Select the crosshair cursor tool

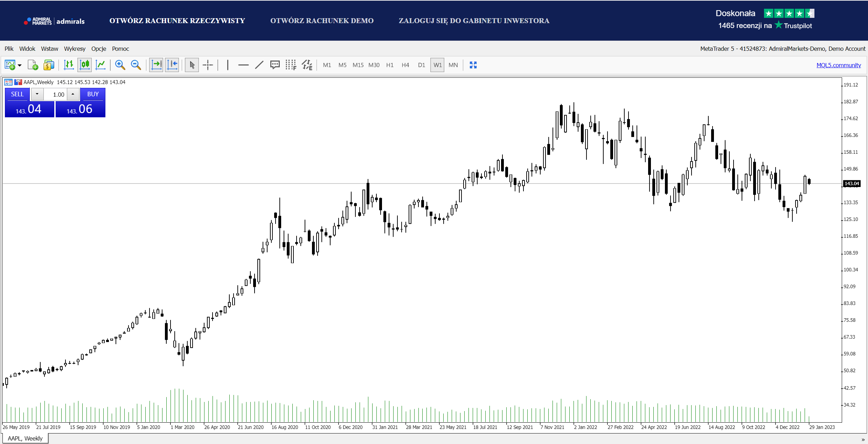tap(208, 65)
